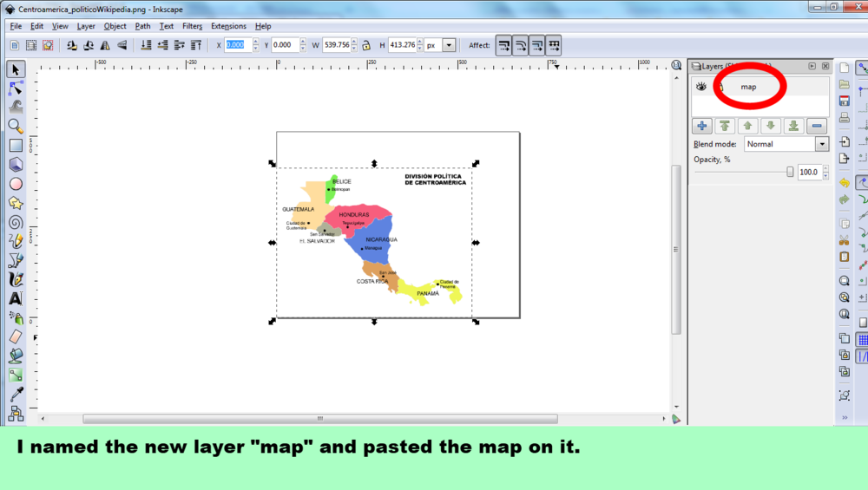Open the px units dropdown

(448, 45)
